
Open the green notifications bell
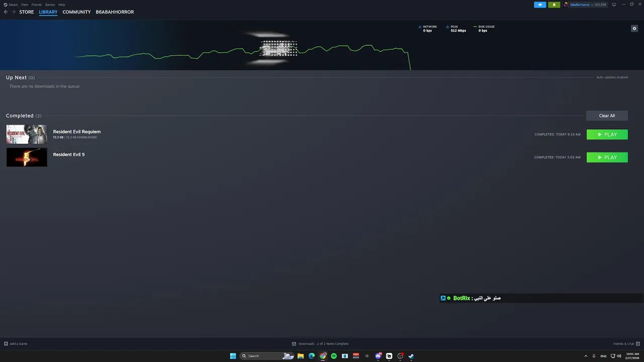coord(554,5)
